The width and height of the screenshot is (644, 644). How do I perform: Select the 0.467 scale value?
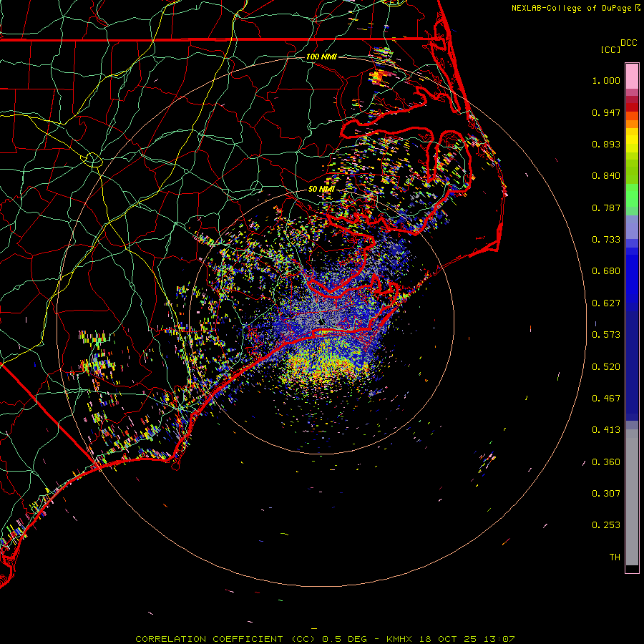tap(606, 399)
